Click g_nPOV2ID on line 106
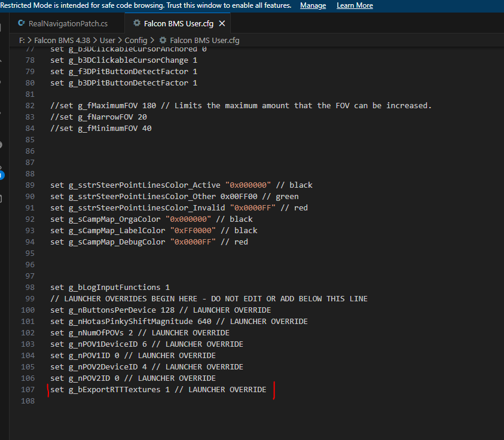The height and width of the screenshot is (440, 504). point(89,378)
